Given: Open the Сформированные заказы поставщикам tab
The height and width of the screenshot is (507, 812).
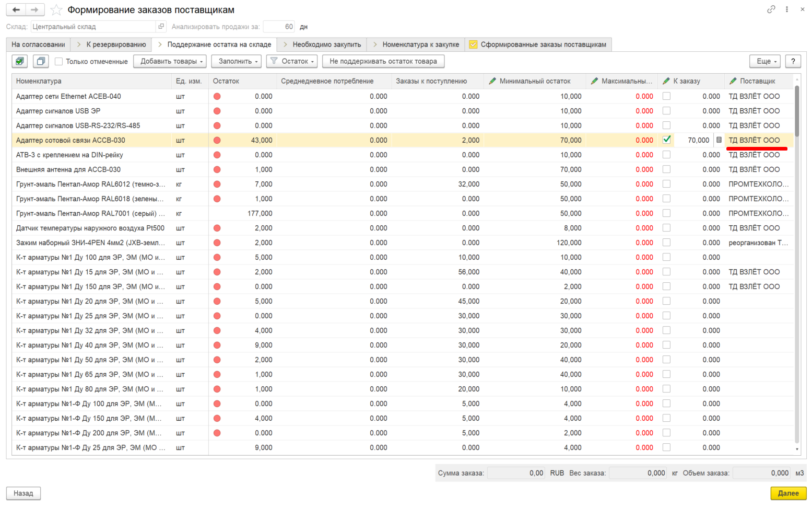Looking at the screenshot, I should (538, 44).
